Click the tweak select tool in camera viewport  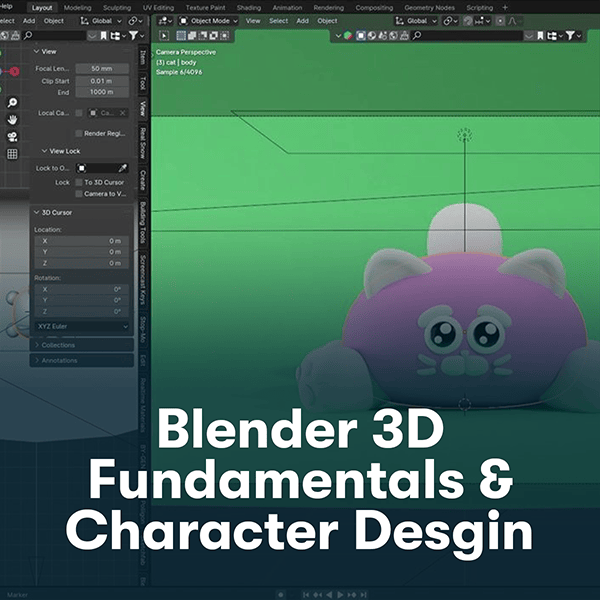(x=164, y=36)
